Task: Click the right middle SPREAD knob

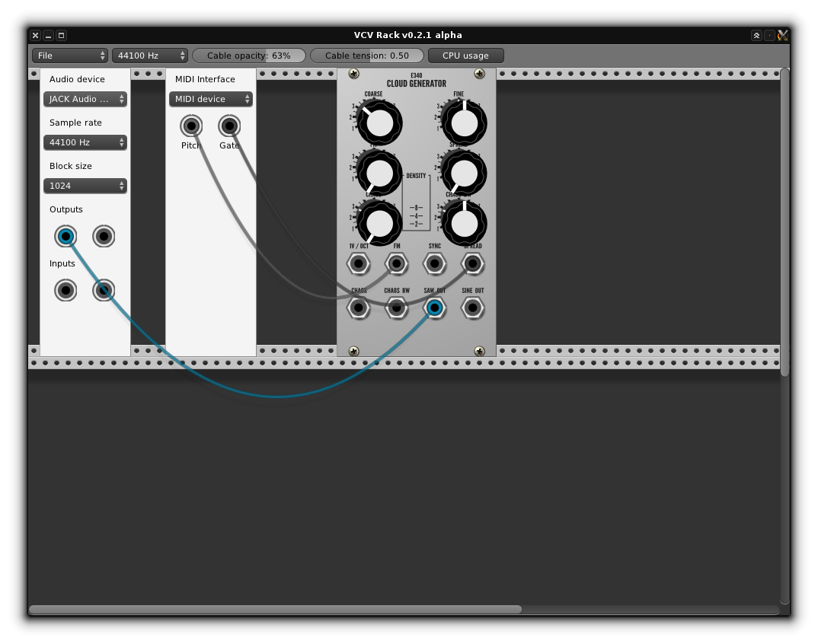Action: [x=464, y=174]
